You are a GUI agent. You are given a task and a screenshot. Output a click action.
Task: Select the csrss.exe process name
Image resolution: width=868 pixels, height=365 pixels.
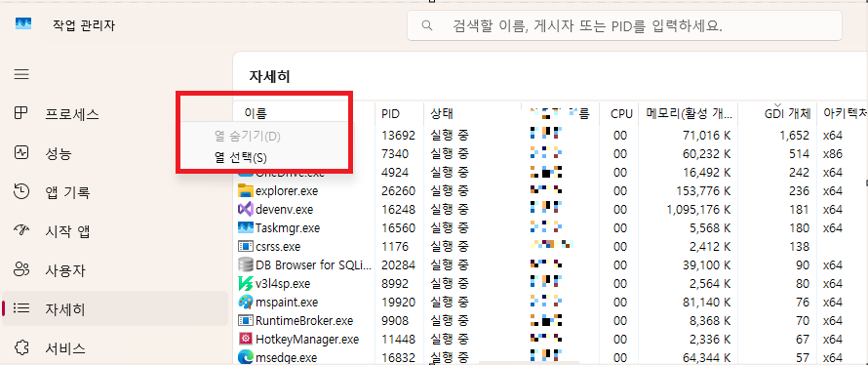pyautogui.click(x=278, y=247)
